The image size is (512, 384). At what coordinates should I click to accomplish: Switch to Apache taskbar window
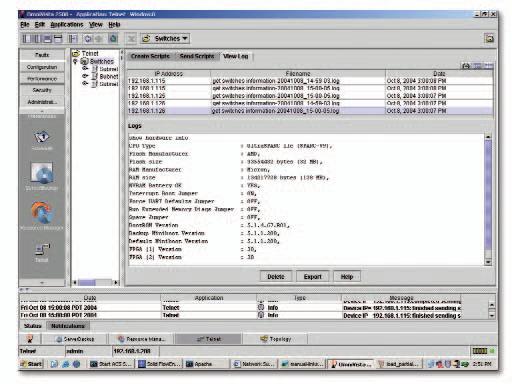(206, 364)
